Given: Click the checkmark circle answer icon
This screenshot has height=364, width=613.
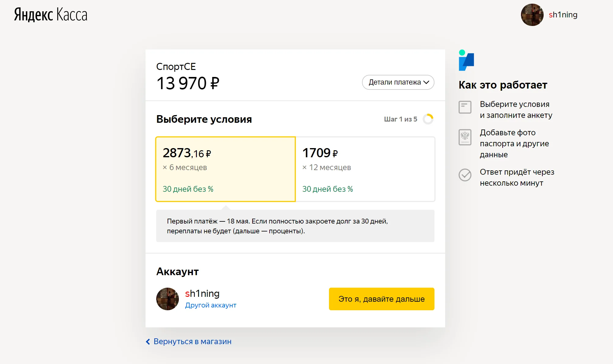Looking at the screenshot, I should pyautogui.click(x=465, y=175).
